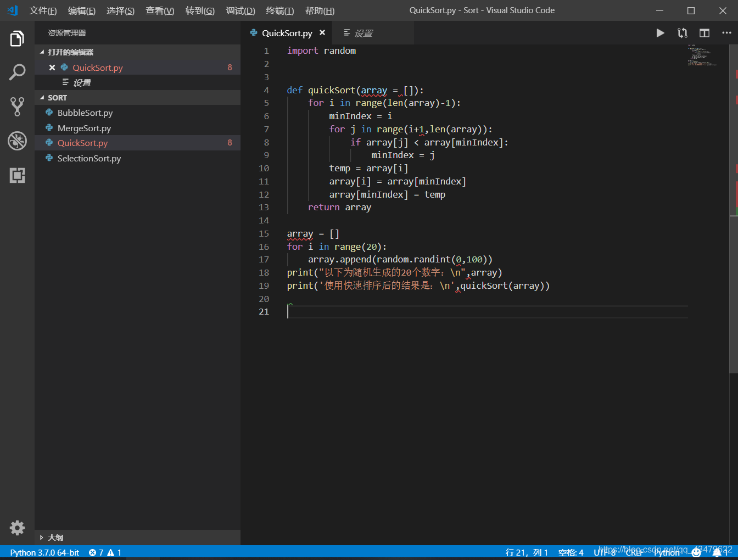Click 'return array' on line 13

339,208
